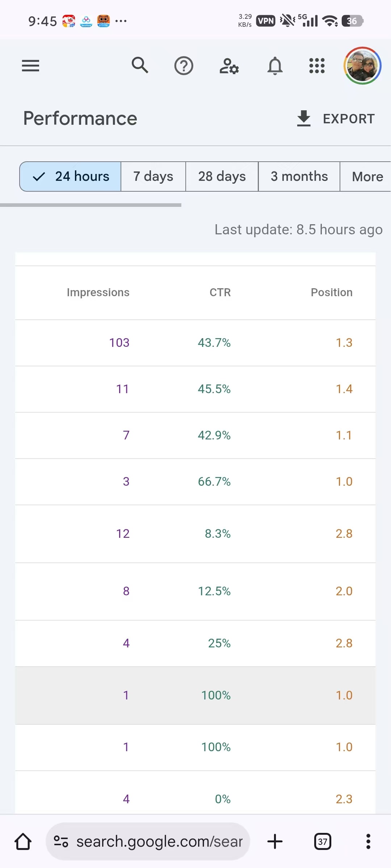The height and width of the screenshot is (868, 391).
Task: Sort the table by CTR column
Action: coord(220,292)
